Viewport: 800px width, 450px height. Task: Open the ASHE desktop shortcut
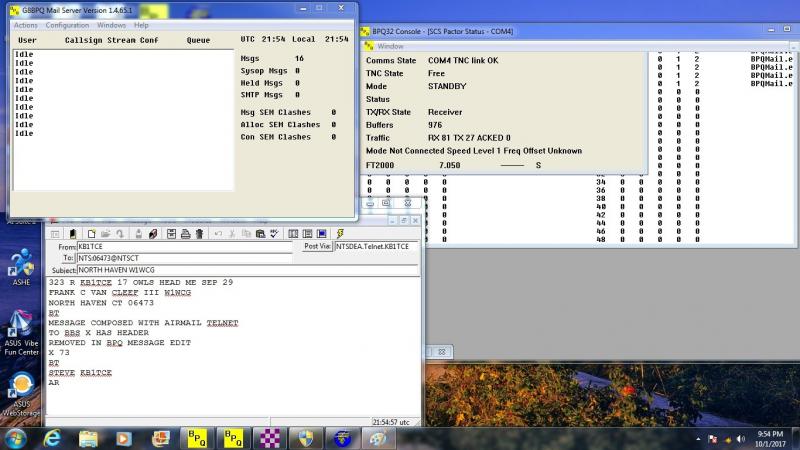21,267
